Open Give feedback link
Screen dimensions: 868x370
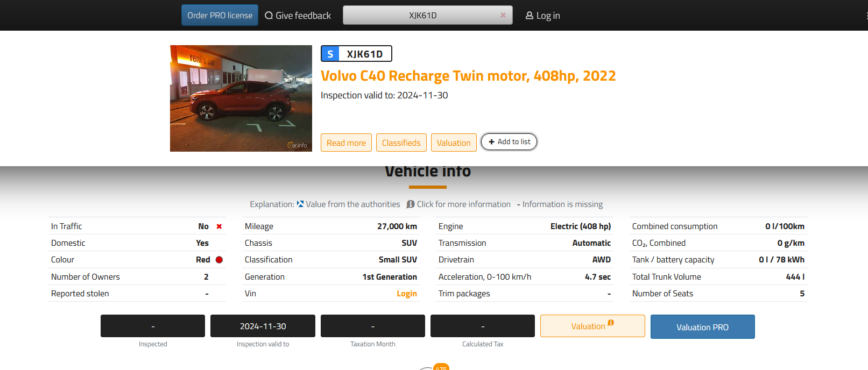pos(298,16)
